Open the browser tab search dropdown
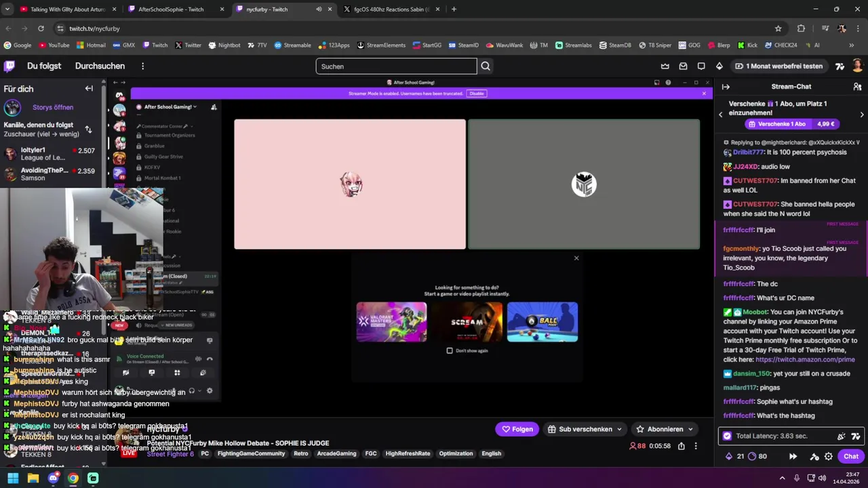 click(x=7, y=9)
